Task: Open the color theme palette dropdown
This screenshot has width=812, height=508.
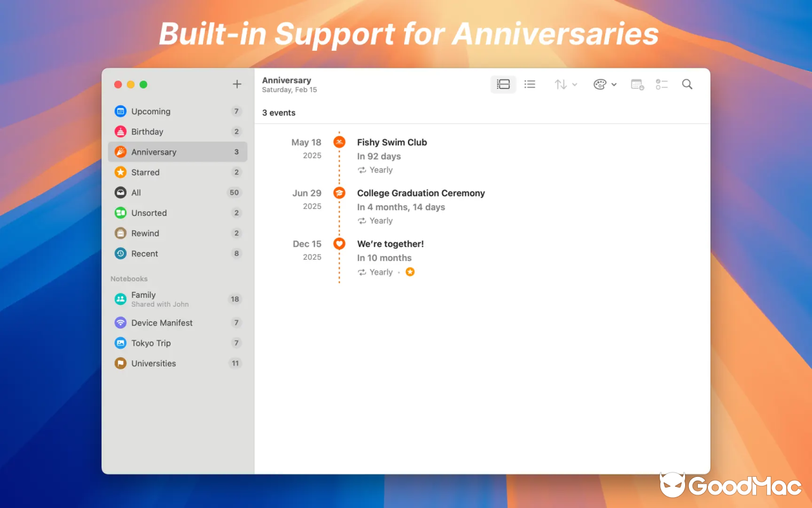Action: (x=605, y=84)
